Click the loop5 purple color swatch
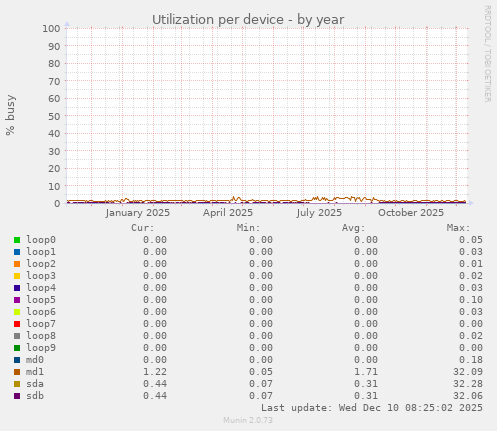Viewport: 497px width, 431px height. click(x=17, y=300)
